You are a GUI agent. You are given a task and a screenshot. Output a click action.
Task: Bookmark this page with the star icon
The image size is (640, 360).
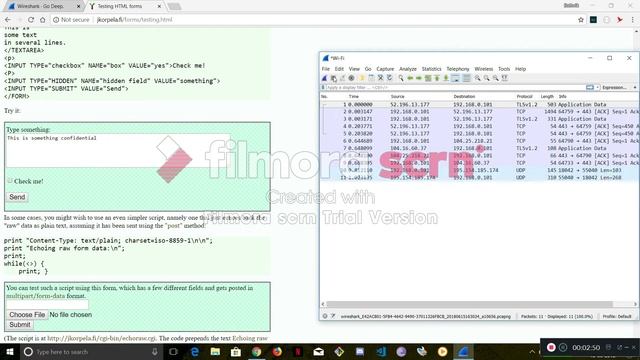point(581,20)
